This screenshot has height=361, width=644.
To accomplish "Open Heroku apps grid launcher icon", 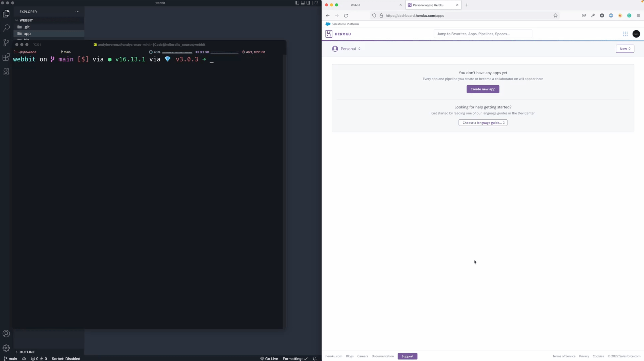I will pyautogui.click(x=625, y=34).
